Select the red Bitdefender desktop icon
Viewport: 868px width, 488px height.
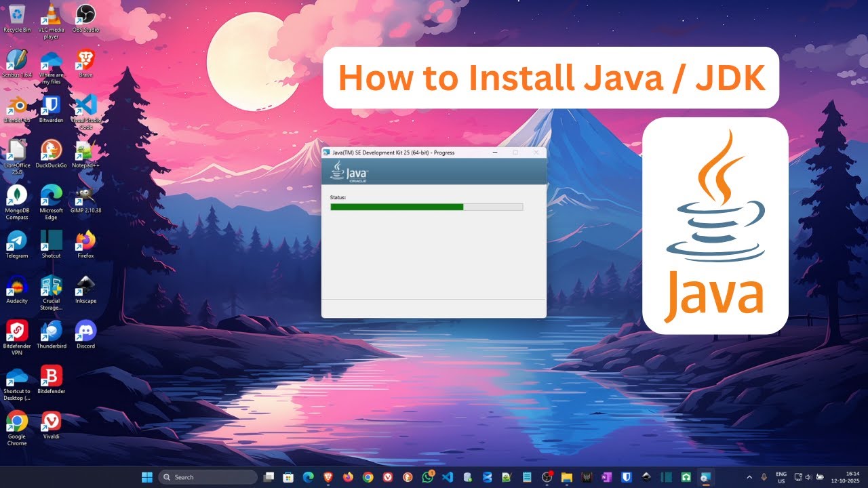[51, 380]
